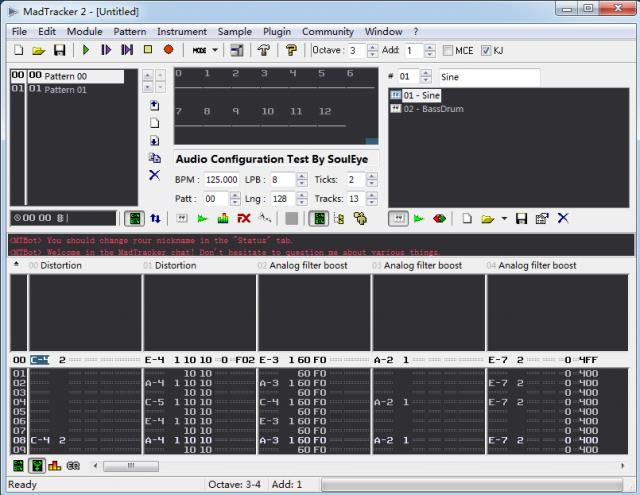Adjust the Ticks stepper arrows
The image size is (640, 495).
point(371,180)
